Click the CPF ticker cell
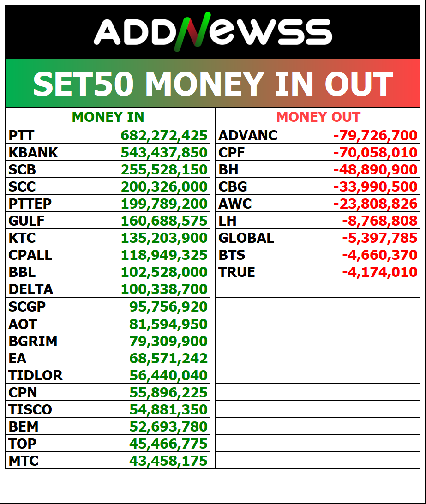426x504 pixels. [x=232, y=153]
